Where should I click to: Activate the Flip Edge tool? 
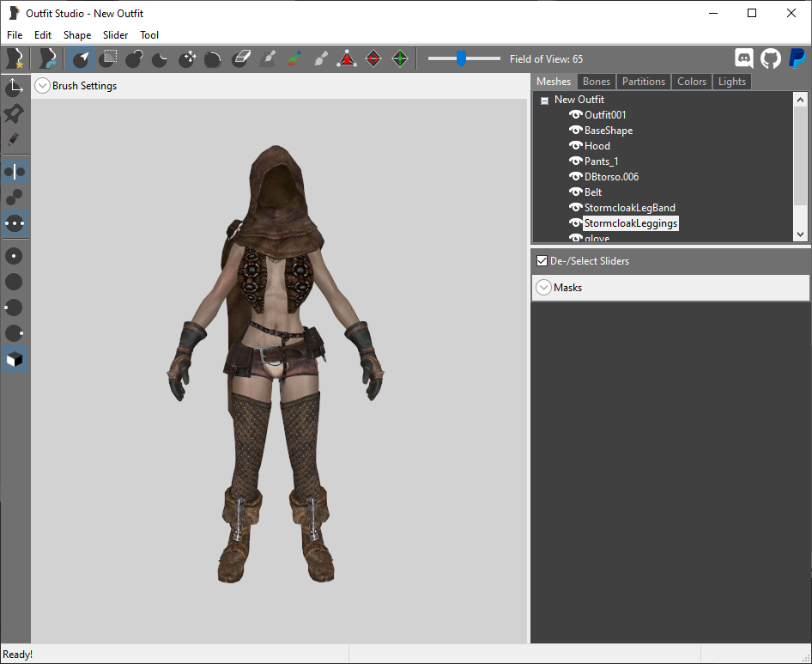[373, 58]
